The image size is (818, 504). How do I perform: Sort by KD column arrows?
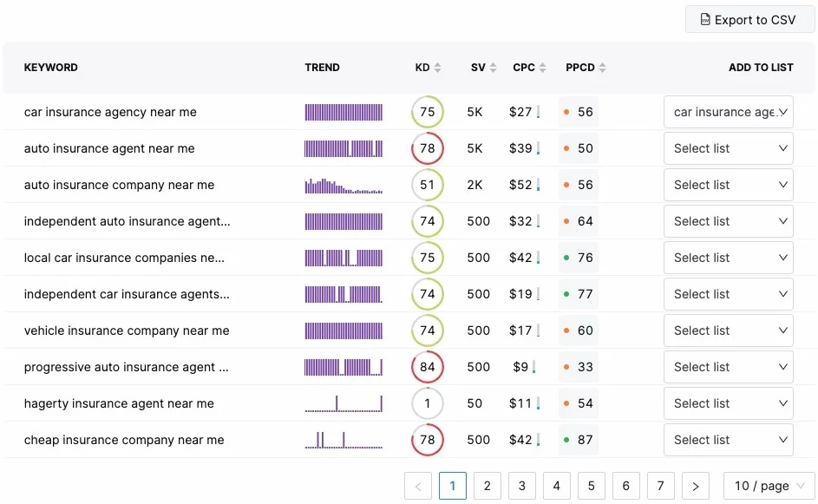437,68
